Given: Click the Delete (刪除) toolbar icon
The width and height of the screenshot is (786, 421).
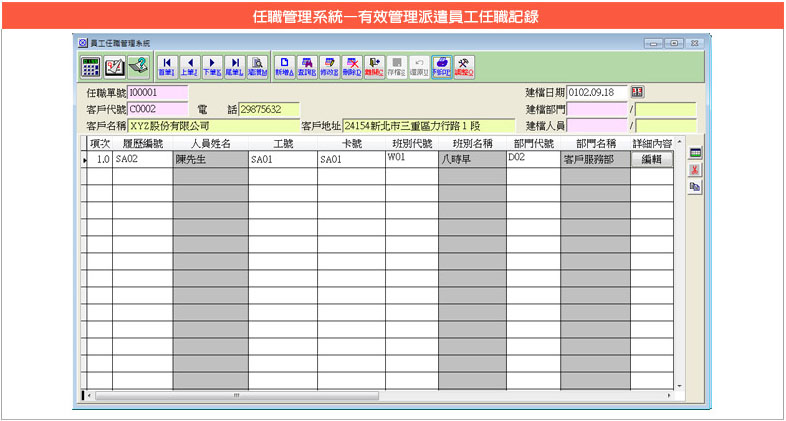Looking at the screenshot, I should pyautogui.click(x=351, y=67).
